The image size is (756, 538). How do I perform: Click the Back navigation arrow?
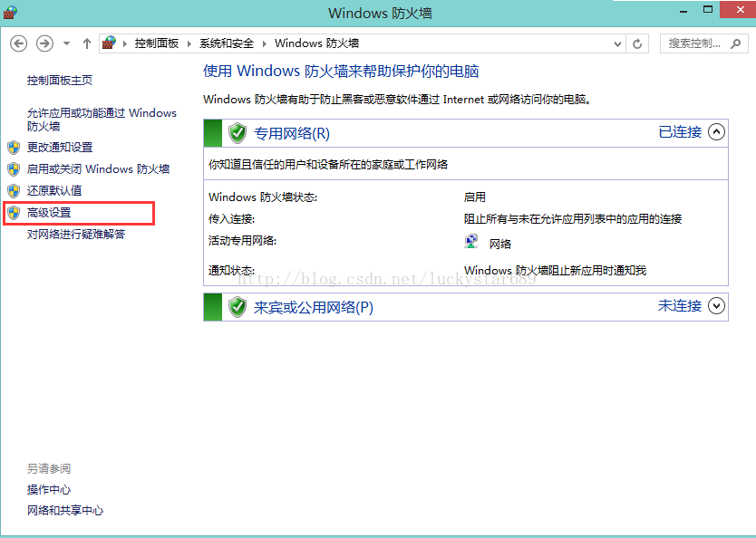point(19,43)
